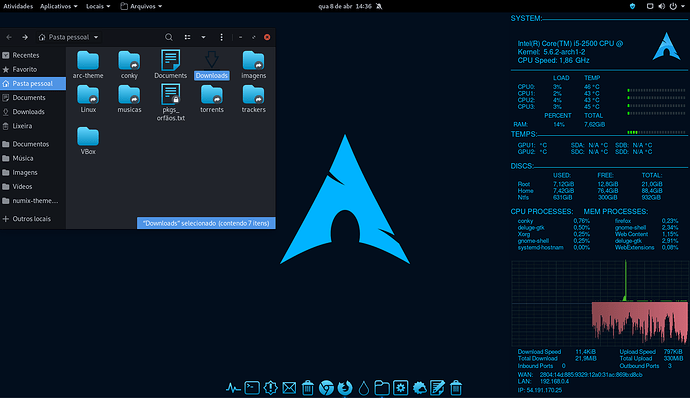Open the torrents folder shortcut
Viewport: 690px width, 398px height.
[x=212, y=99]
